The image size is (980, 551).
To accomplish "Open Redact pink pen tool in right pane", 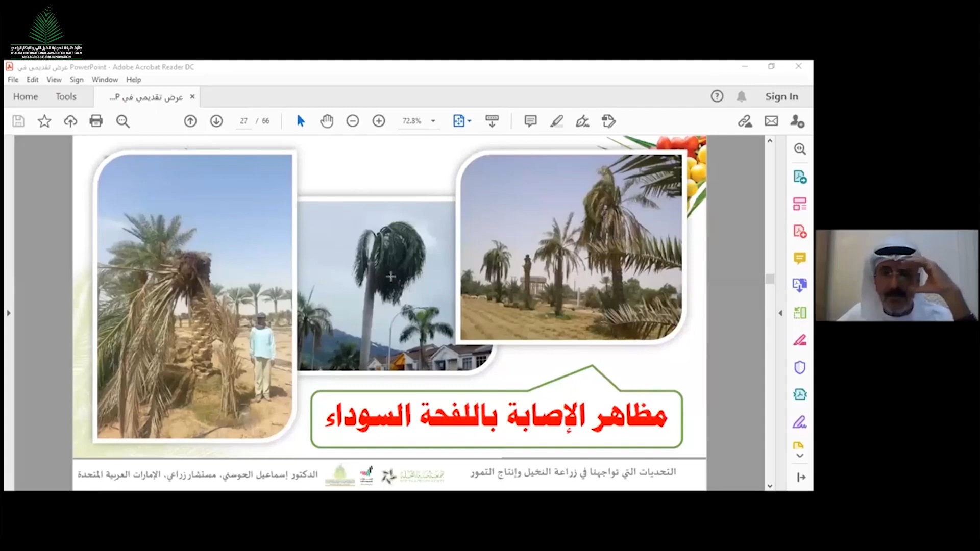I will coord(800,340).
